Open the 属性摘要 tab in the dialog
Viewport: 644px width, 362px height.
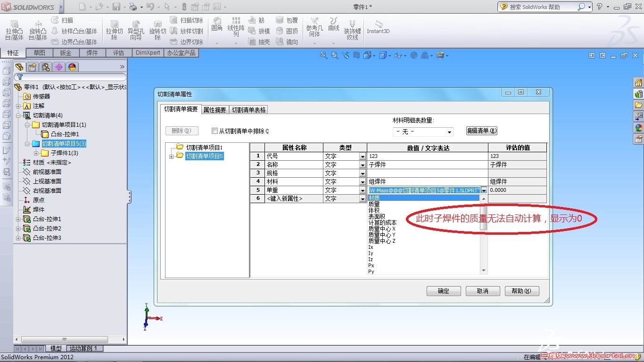point(215,110)
